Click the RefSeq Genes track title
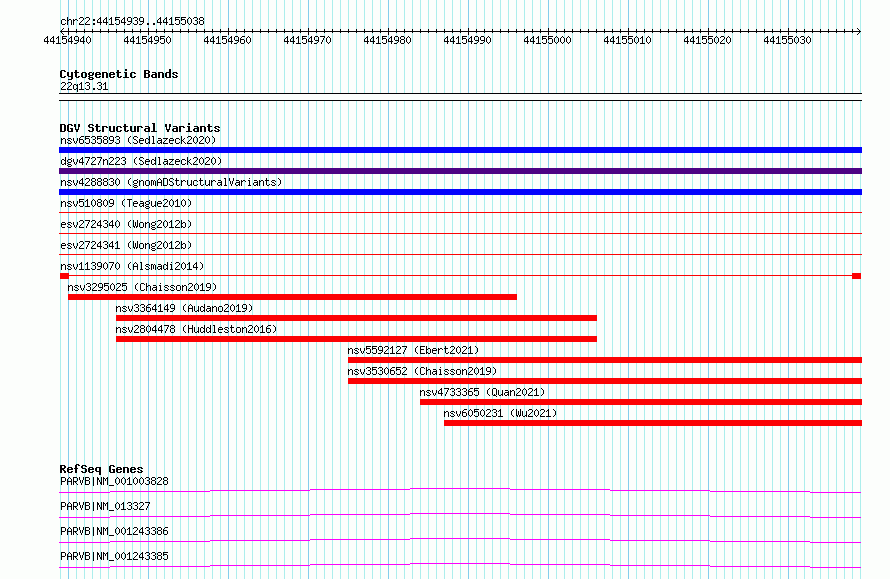 [x=102, y=469]
